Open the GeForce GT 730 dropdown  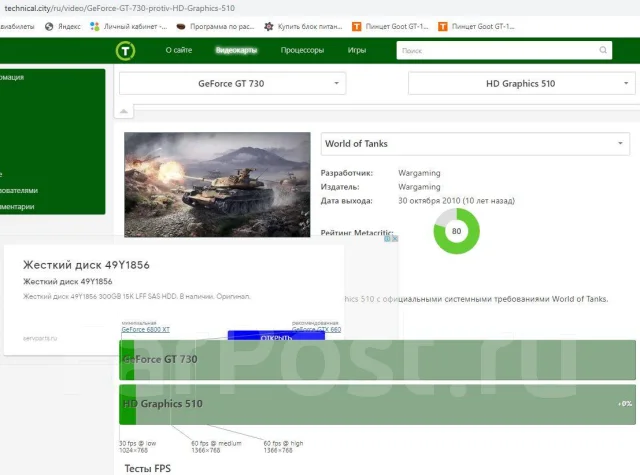click(233, 84)
